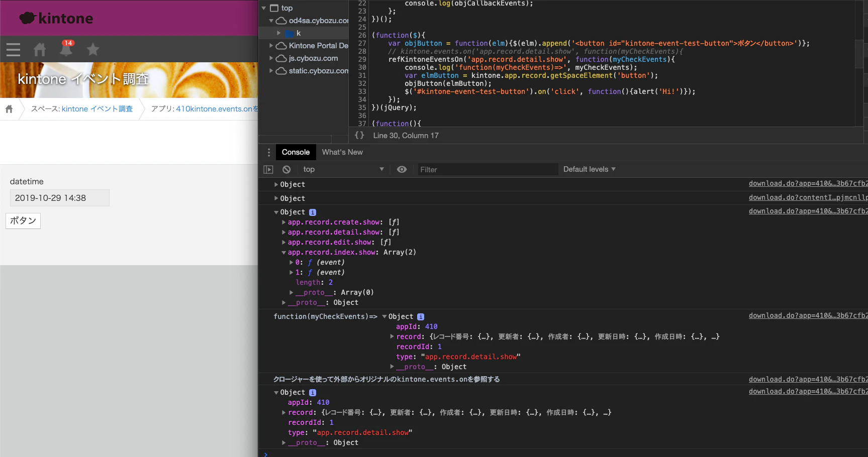Click appId: 410 in last Object
Viewport: 868px width, 457px height.
(309, 403)
